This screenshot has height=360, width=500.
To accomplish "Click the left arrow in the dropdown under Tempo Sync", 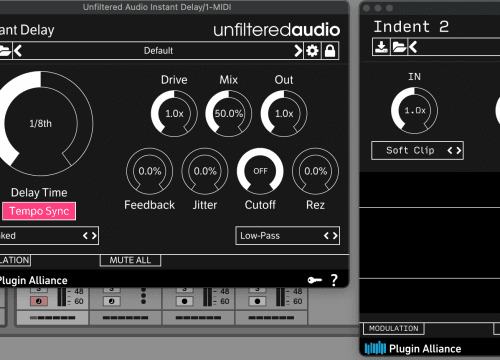I will (x=85, y=236).
